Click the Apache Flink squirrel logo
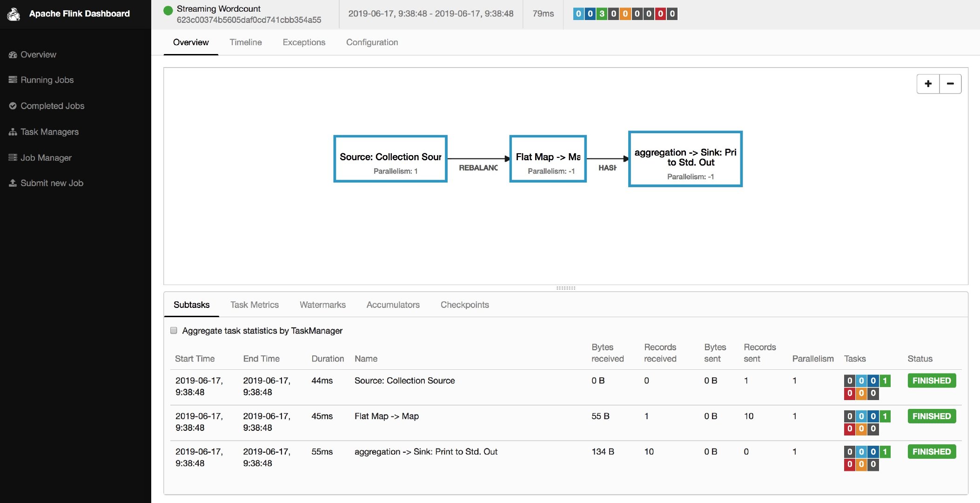 click(x=14, y=14)
